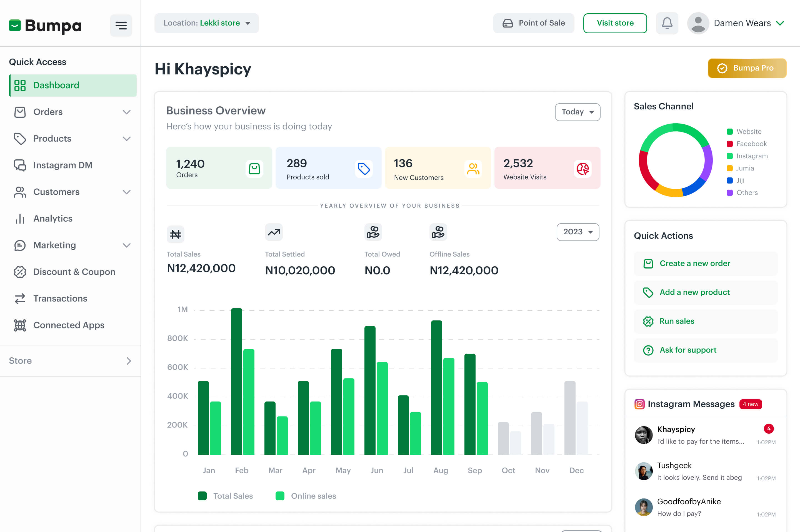Toggle the Online sales legend item

[x=306, y=496]
